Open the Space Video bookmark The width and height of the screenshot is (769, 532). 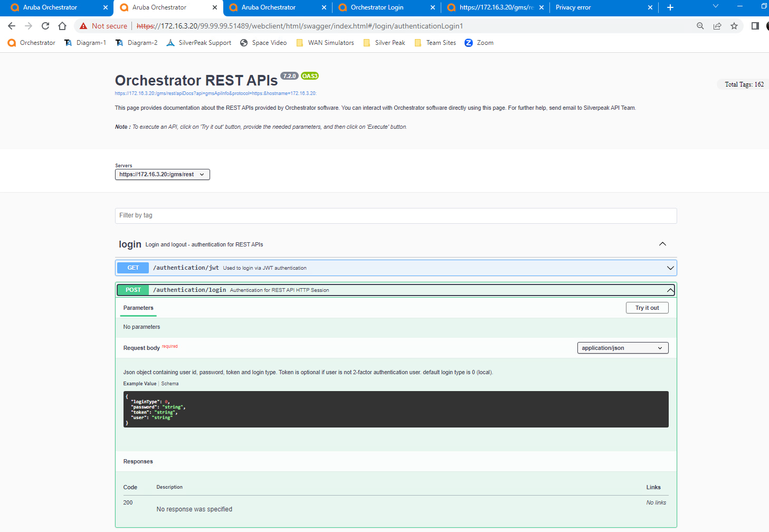263,43
